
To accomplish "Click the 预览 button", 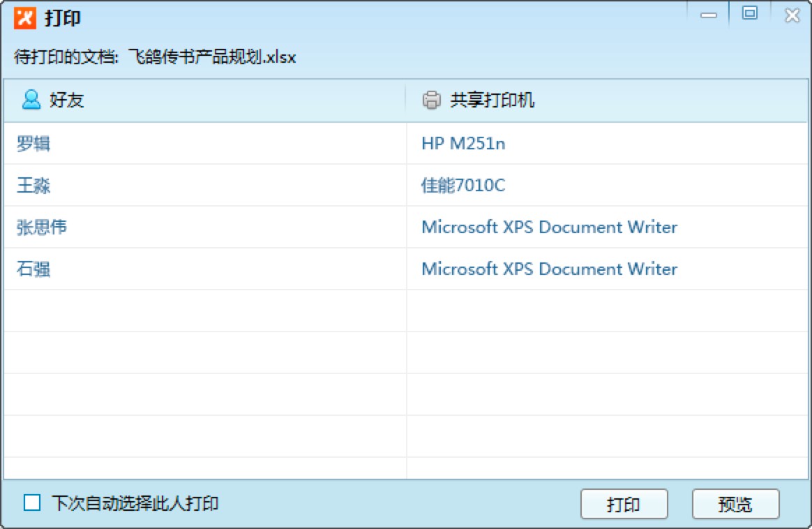I will point(735,504).
